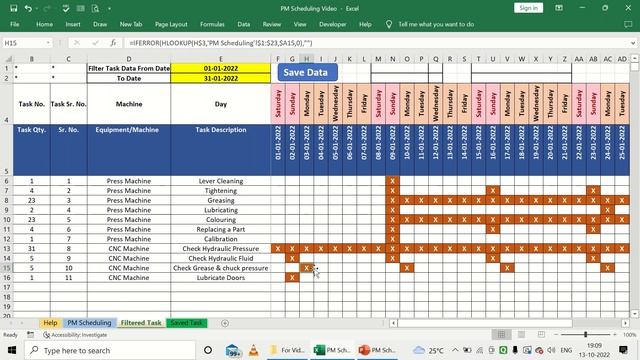This screenshot has height=360, width=640.
Task: Select Press Machine cell in row 6
Action: 129,181
